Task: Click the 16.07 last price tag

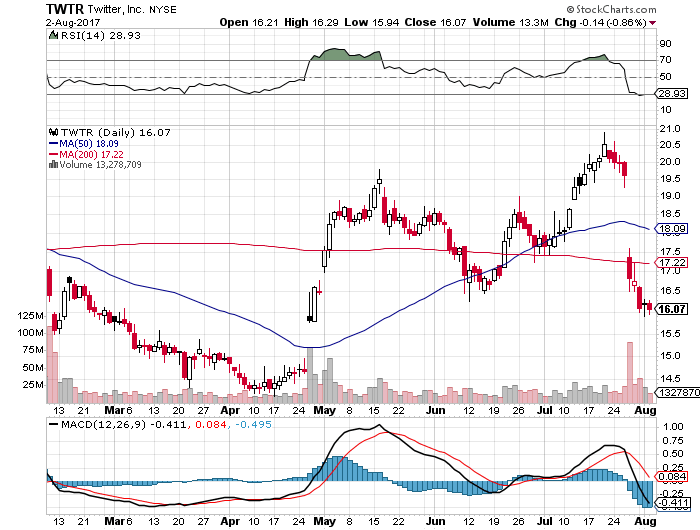Action: (671, 309)
